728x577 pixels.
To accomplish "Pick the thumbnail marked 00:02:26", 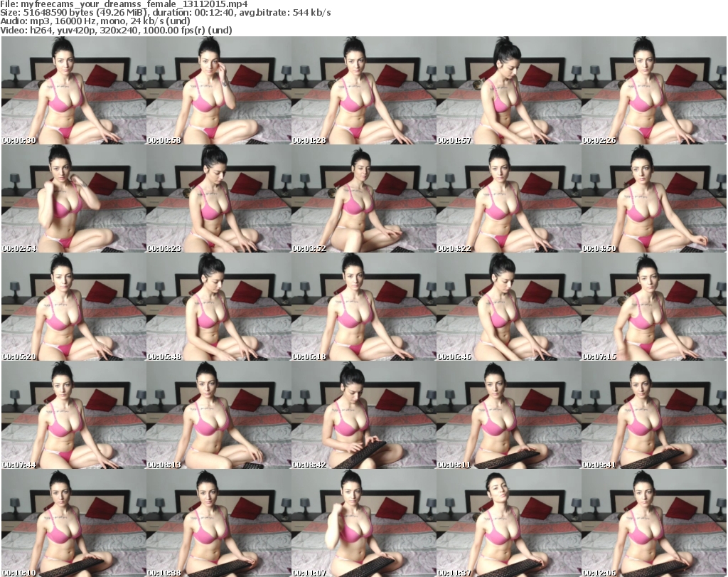I will [x=653, y=90].
